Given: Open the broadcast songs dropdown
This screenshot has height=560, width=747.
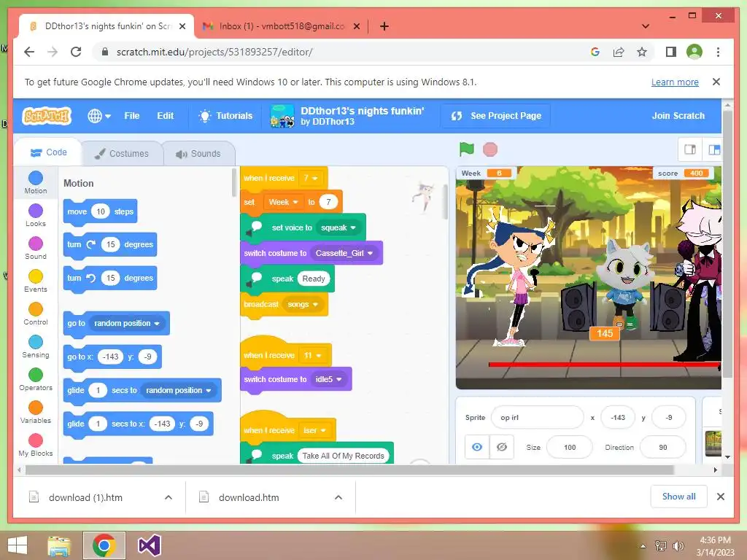Looking at the screenshot, I should tap(303, 304).
